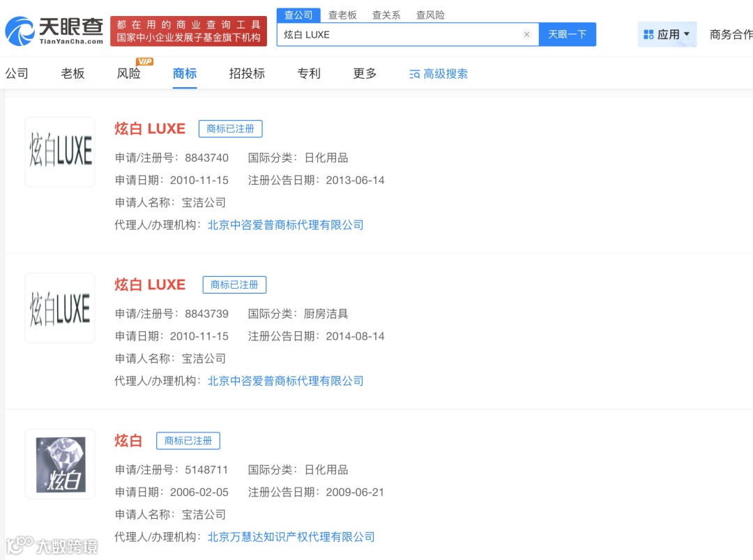
Task: Select the 查公司 search tab
Action: click(298, 15)
